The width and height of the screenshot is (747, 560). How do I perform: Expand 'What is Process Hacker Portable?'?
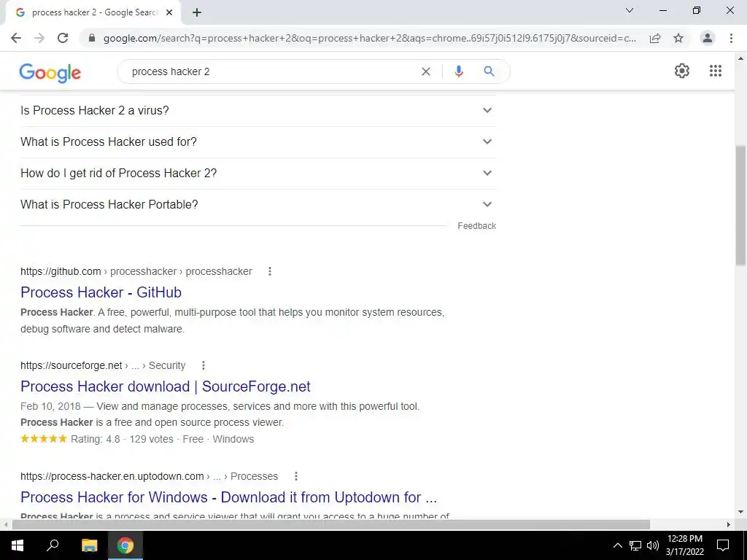pos(258,205)
